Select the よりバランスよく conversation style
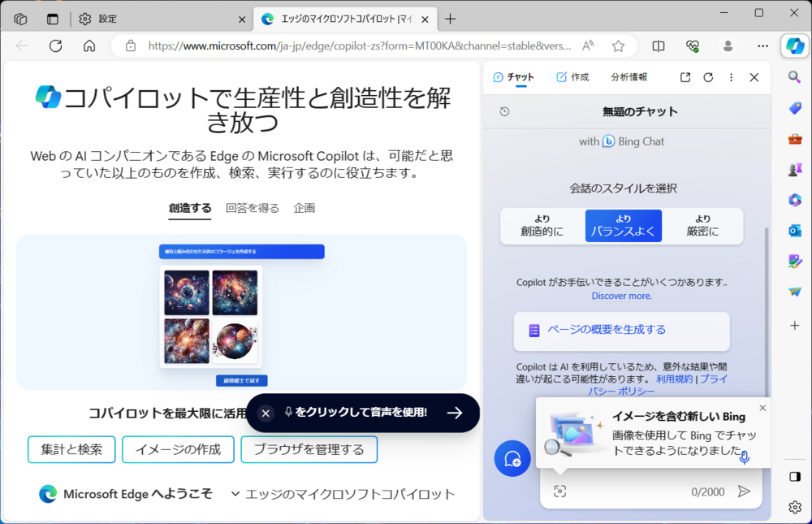This screenshot has width=812, height=524. click(x=624, y=226)
